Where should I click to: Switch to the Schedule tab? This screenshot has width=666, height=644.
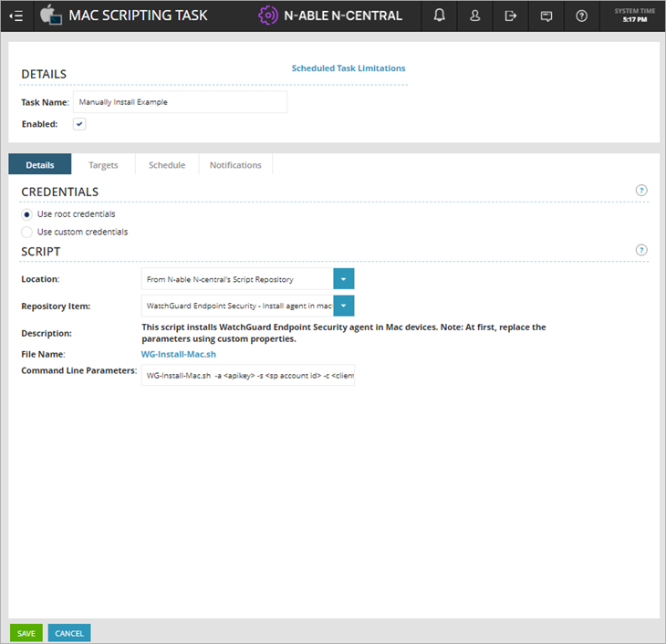(167, 165)
